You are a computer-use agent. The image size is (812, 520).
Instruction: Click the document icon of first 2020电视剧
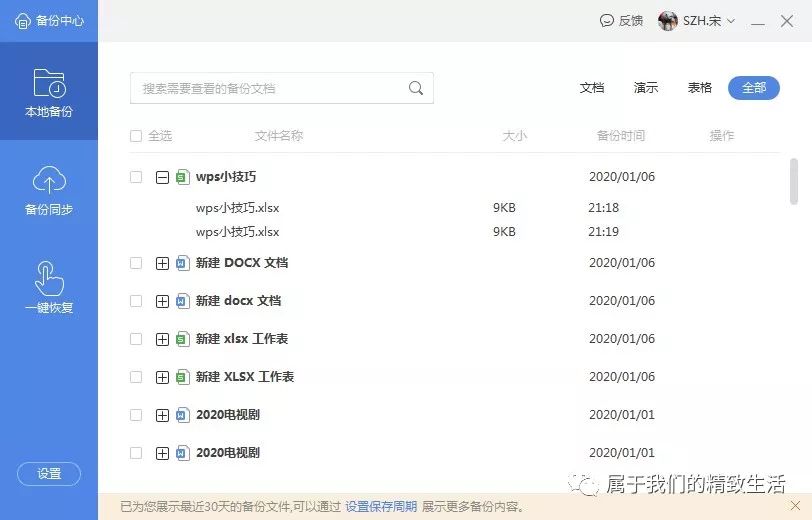click(182, 415)
